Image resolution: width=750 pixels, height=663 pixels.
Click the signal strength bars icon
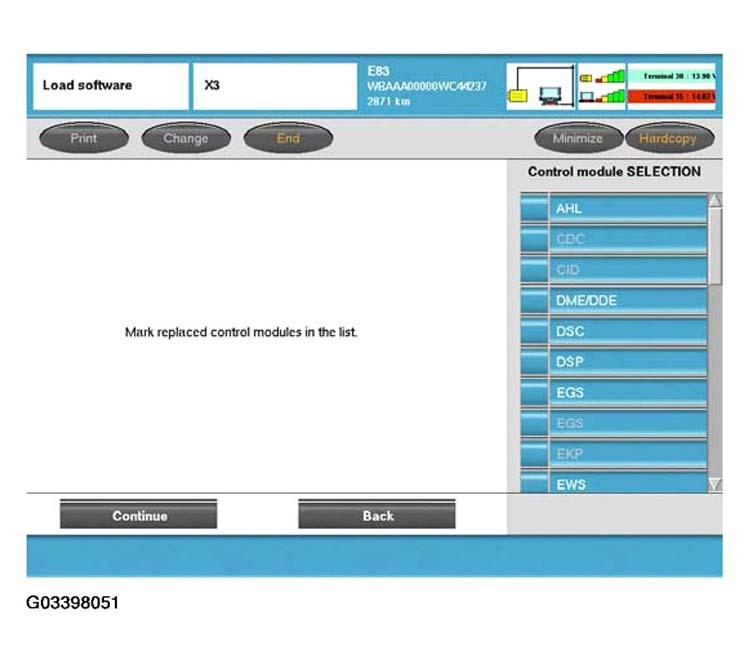[600, 87]
